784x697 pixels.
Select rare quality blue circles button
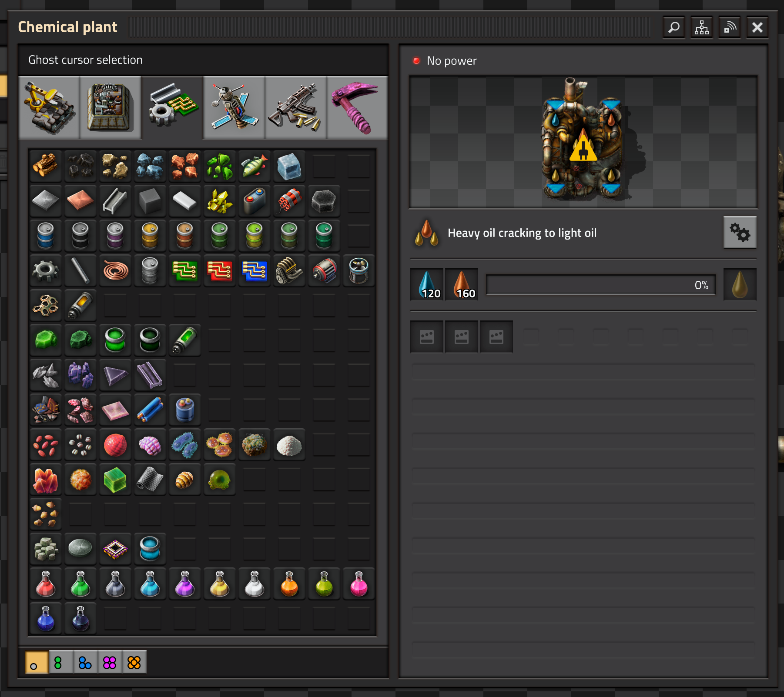point(85,662)
